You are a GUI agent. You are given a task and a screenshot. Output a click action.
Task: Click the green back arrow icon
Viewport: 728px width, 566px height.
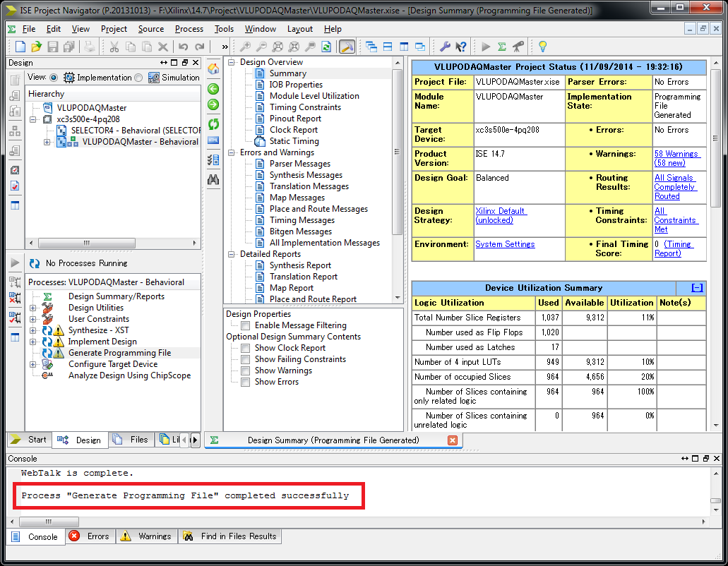(213, 89)
